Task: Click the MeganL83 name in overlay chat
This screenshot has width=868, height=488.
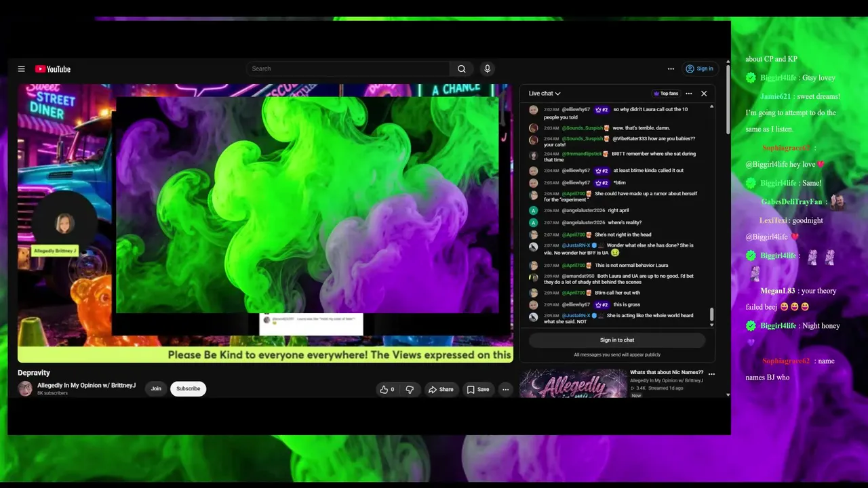Action: coord(778,291)
